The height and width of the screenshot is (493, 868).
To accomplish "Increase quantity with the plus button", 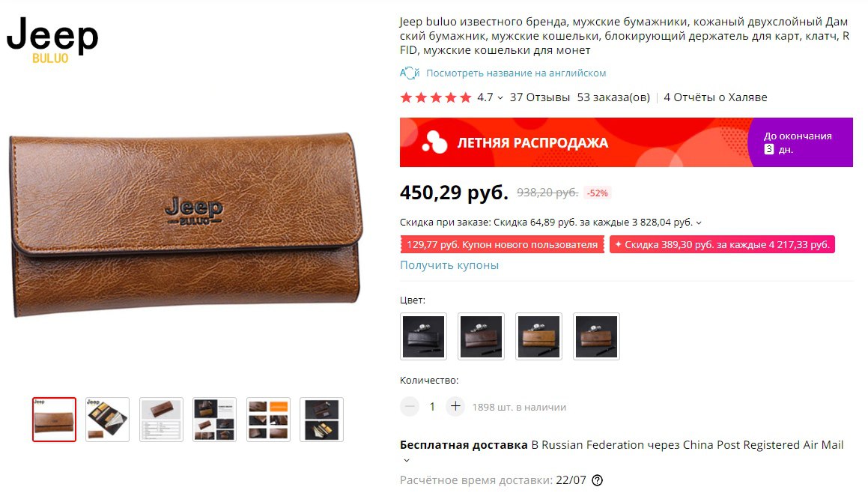I will tap(455, 407).
